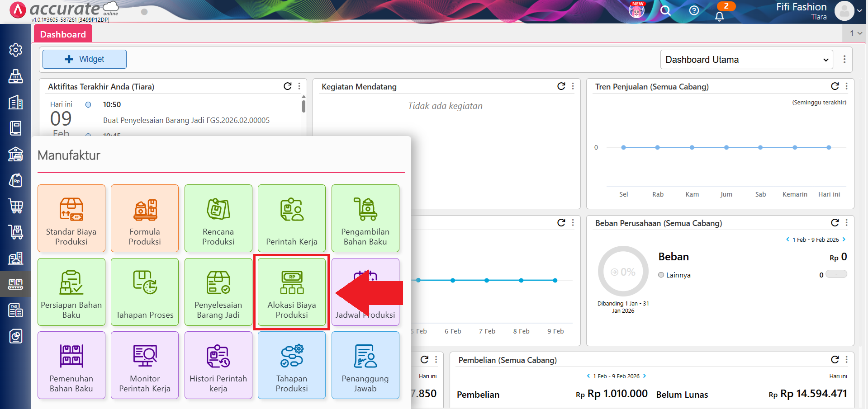
Task: Switch to the Dashboard tab
Action: point(63,34)
